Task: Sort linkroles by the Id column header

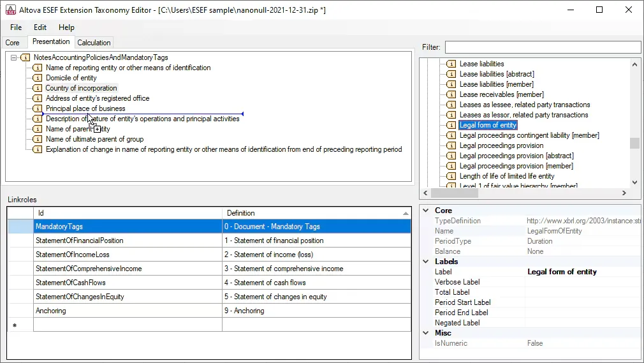Action: [128, 213]
